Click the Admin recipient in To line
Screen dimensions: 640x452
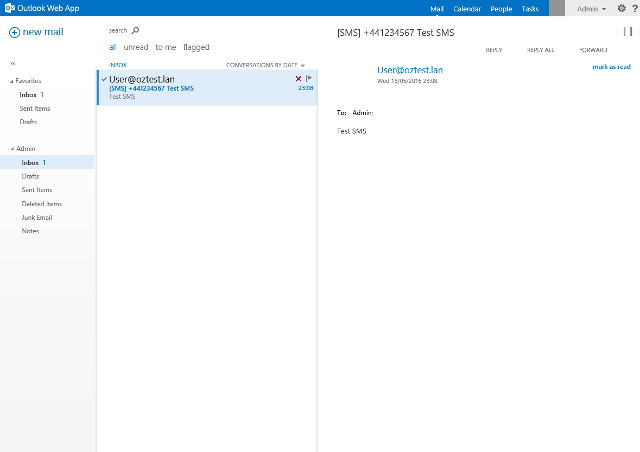point(363,113)
